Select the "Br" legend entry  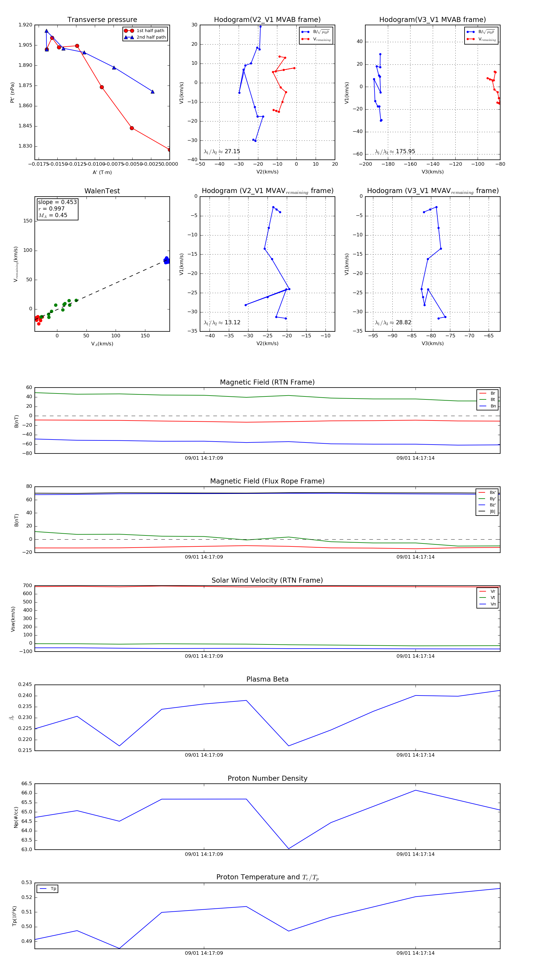click(x=487, y=393)
